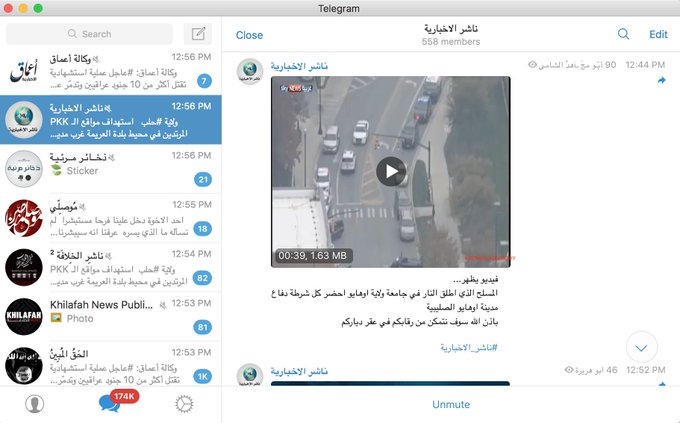
Task: Open the chat showing 1K unread badge
Action: tap(111, 364)
